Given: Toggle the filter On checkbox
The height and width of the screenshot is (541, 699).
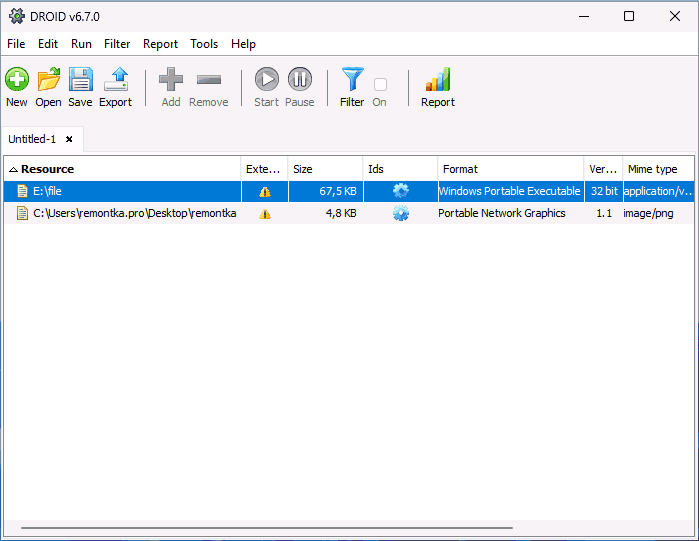Looking at the screenshot, I should click(x=380, y=84).
